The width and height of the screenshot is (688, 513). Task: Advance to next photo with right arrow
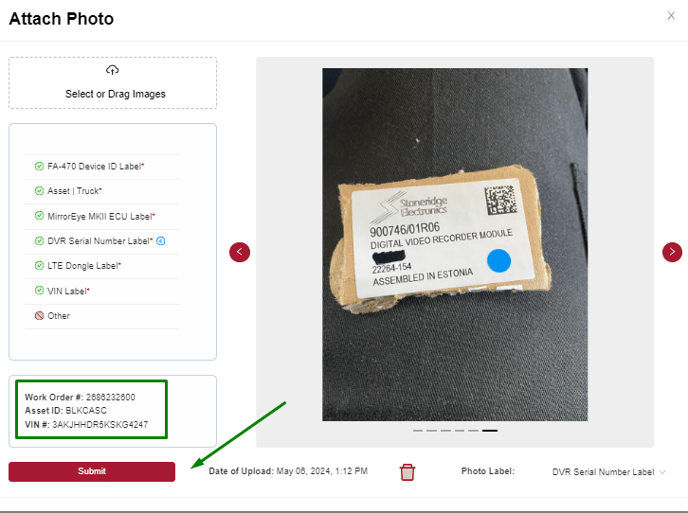coord(672,252)
